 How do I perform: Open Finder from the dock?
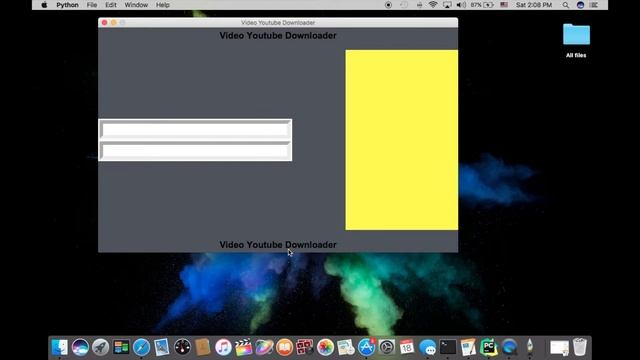click(x=60, y=347)
